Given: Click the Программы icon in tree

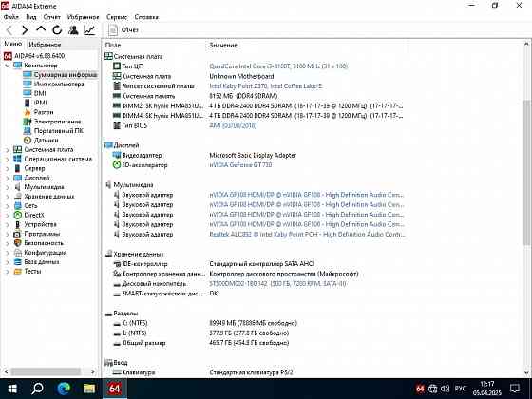Looking at the screenshot, I should (18, 234).
